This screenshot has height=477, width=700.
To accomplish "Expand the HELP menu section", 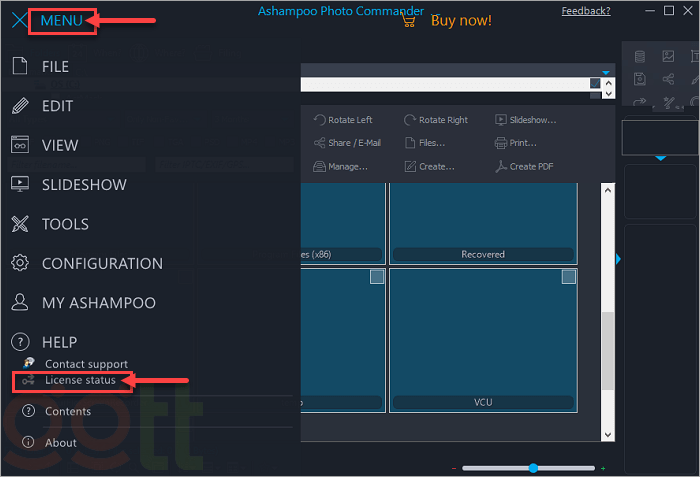I will [59, 342].
